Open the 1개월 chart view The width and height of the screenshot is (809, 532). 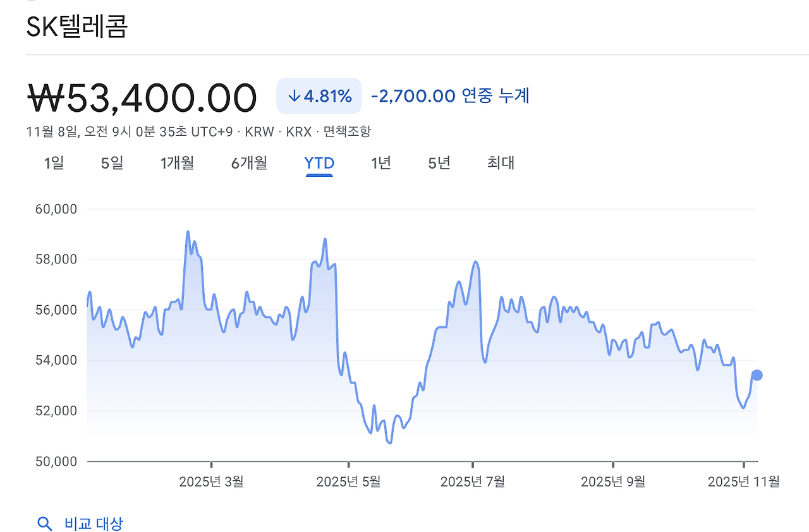177,163
